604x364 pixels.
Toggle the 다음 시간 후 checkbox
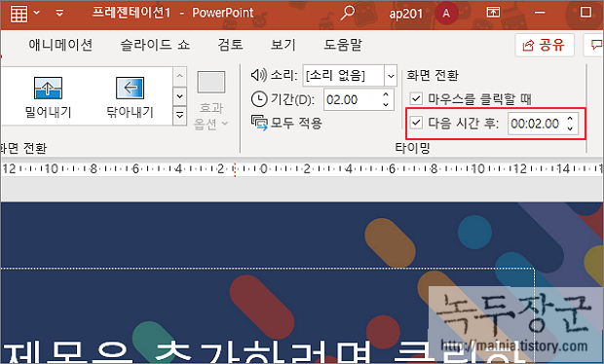coord(416,124)
